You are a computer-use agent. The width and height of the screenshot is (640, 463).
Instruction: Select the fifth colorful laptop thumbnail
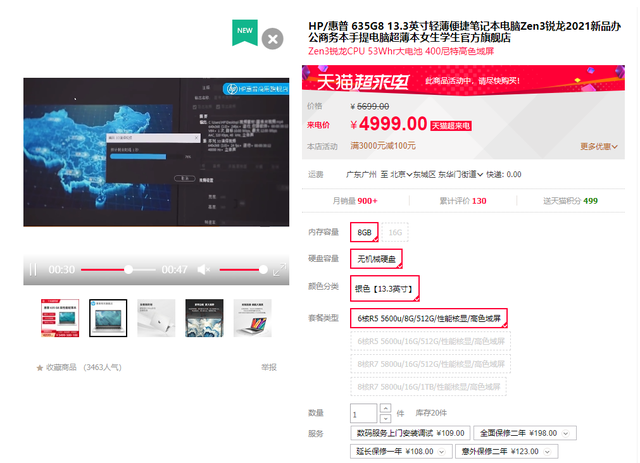(x=253, y=318)
